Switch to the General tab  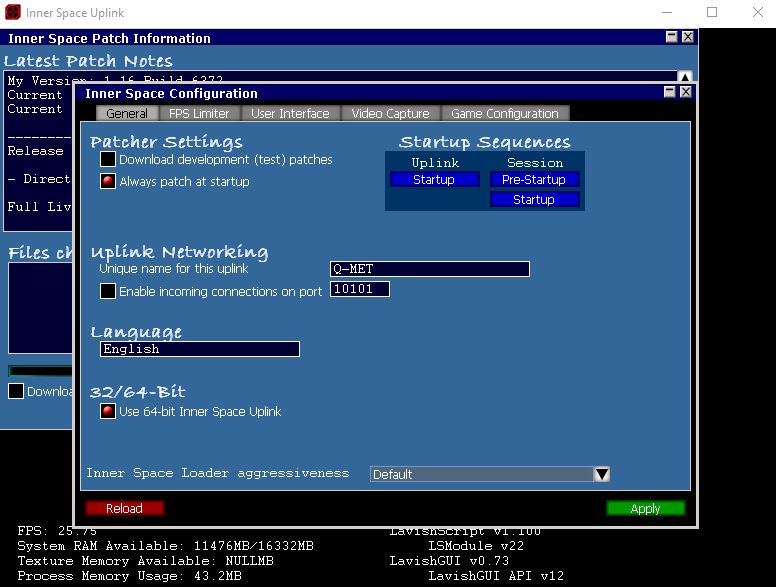click(127, 113)
